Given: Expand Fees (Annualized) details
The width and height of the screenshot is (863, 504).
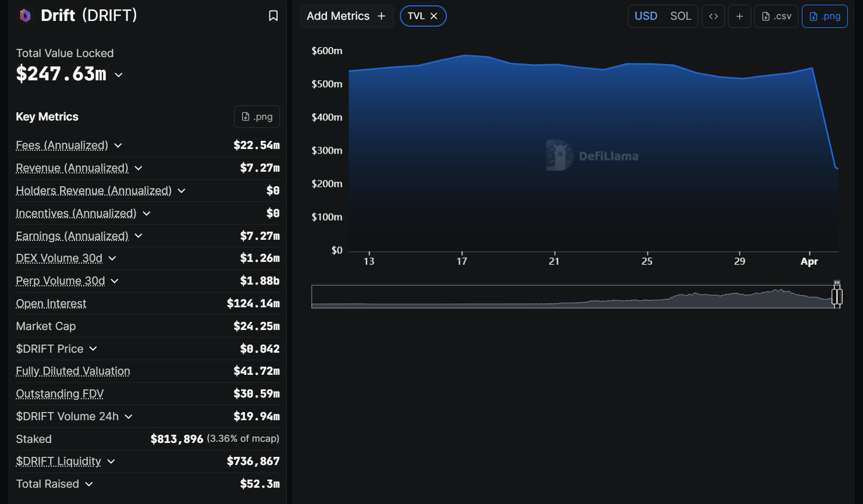Looking at the screenshot, I should pos(118,145).
